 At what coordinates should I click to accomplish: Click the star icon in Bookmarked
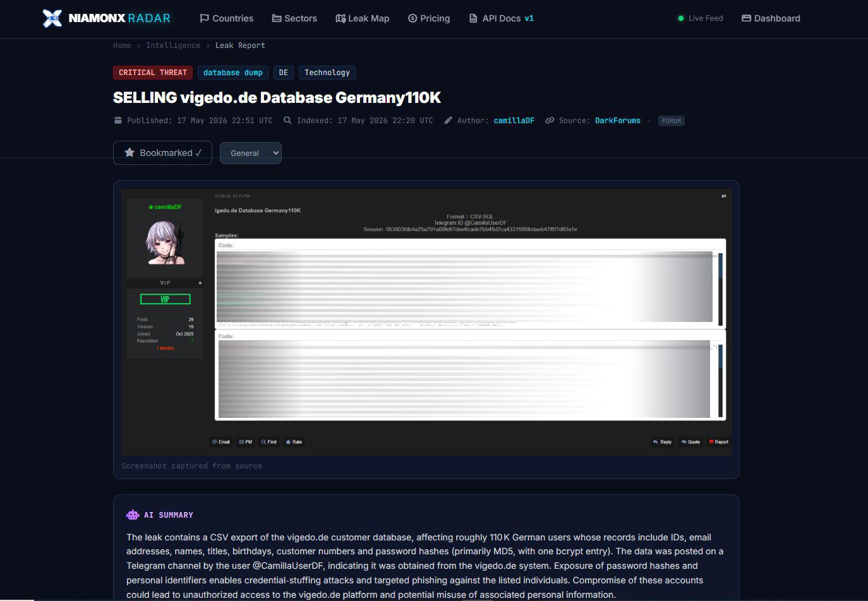click(x=130, y=153)
